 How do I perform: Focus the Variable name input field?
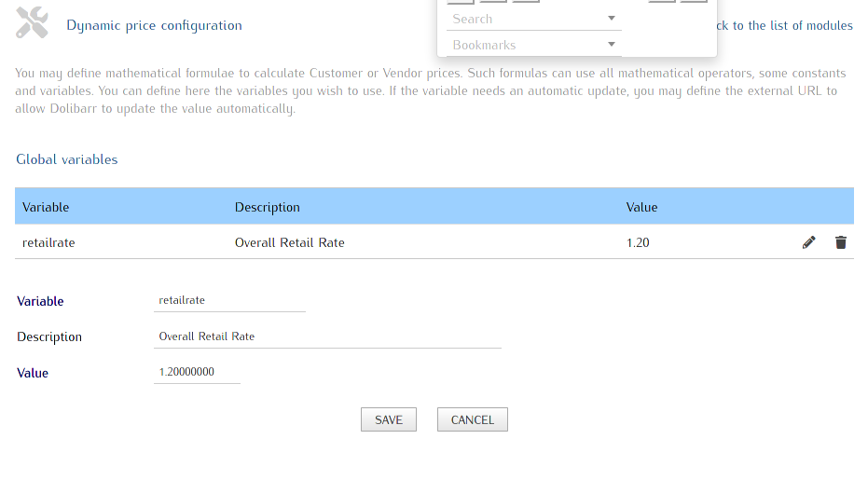pos(229,300)
